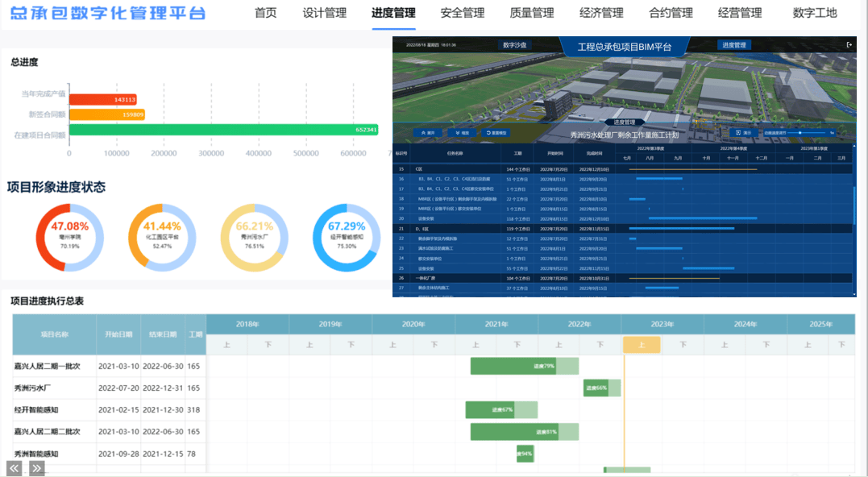
Task: Click the 67.29% blue donut chart
Action: [347, 238]
